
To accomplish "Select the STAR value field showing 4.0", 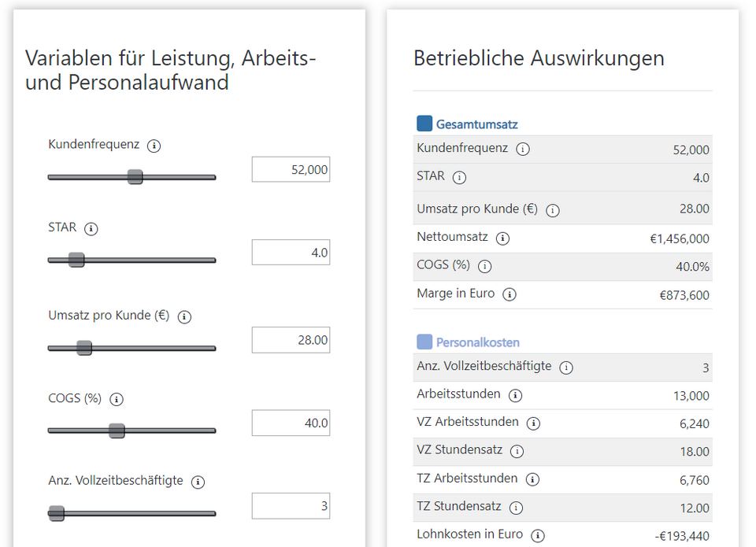I will (291, 253).
